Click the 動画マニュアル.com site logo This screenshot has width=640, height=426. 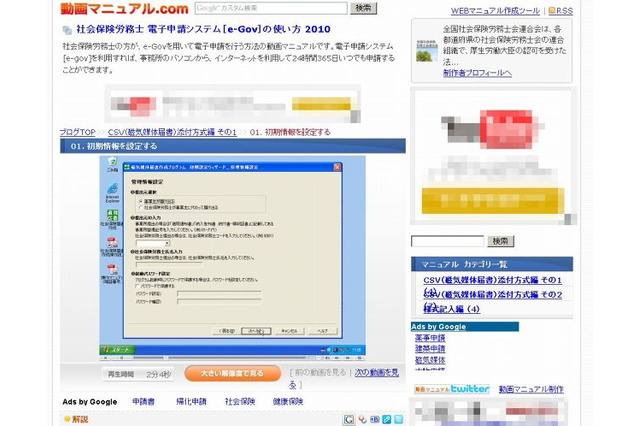pyautogui.click(x=124, y=9)
